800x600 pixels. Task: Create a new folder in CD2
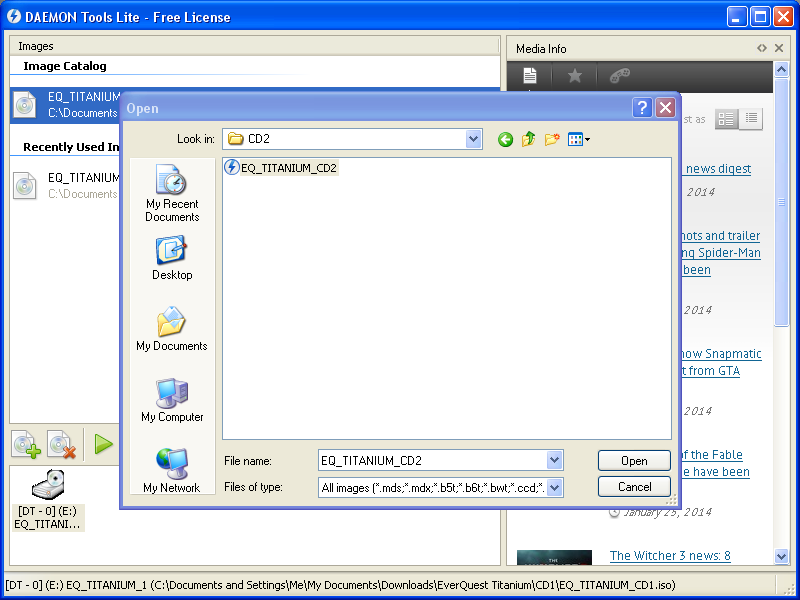(x=552, y=139)
